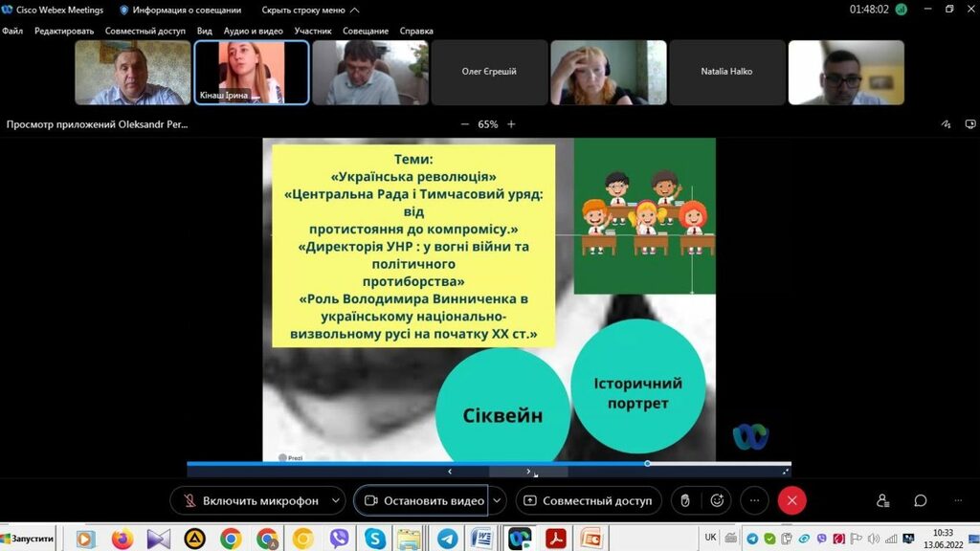The width and height of the screenshot is (980, 551).
Task: Expand video options arrow
Action: point(498,500)
